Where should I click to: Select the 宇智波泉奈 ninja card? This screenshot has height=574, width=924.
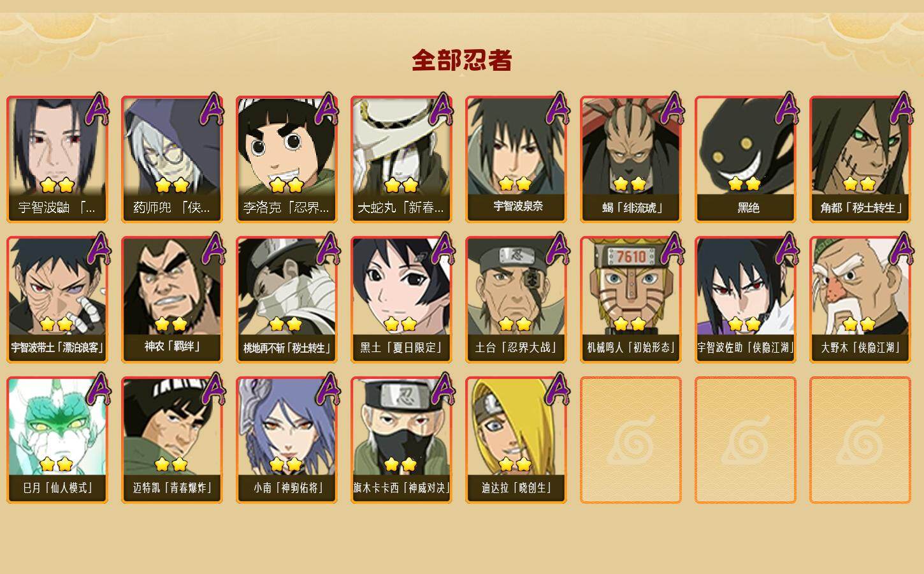(516, 159)
